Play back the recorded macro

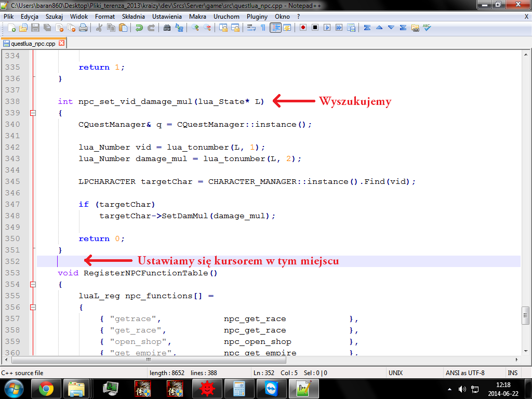click(x=327, y=28)
